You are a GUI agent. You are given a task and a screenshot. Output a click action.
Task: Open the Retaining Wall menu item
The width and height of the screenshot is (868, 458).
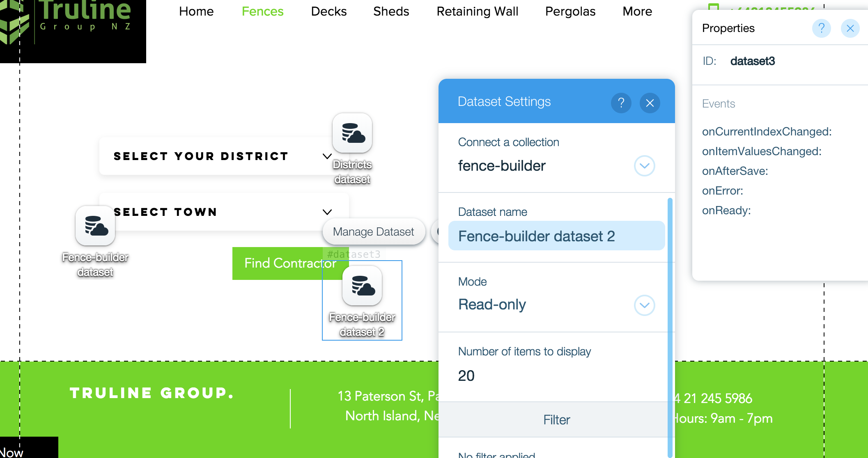coord(477,11)
